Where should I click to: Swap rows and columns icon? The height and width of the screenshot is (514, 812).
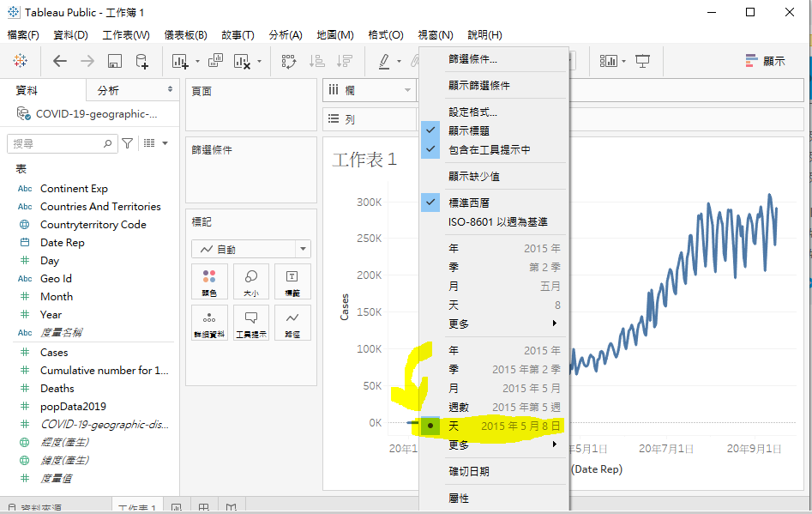pos(288,61)
